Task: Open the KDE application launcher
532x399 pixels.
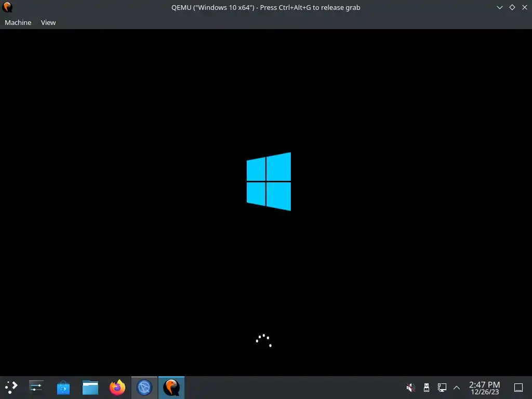Action: pyautogui.click(x=11, y=388)
